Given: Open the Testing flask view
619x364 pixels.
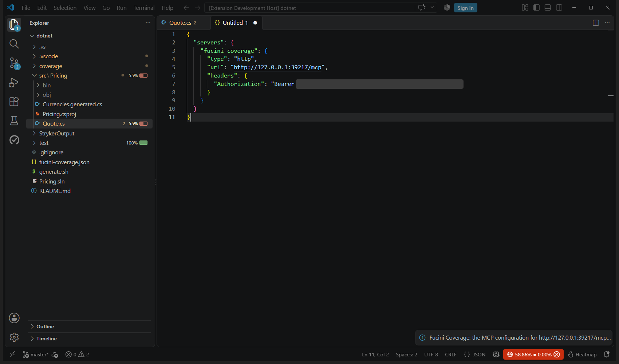Looking at the screenshot, I should (14, 121).
